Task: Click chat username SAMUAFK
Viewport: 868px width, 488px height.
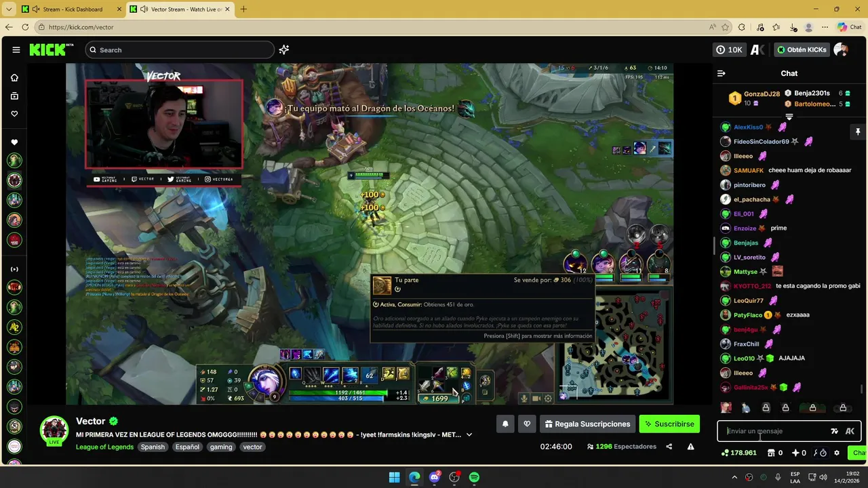Action: click(x=749, y=170)
